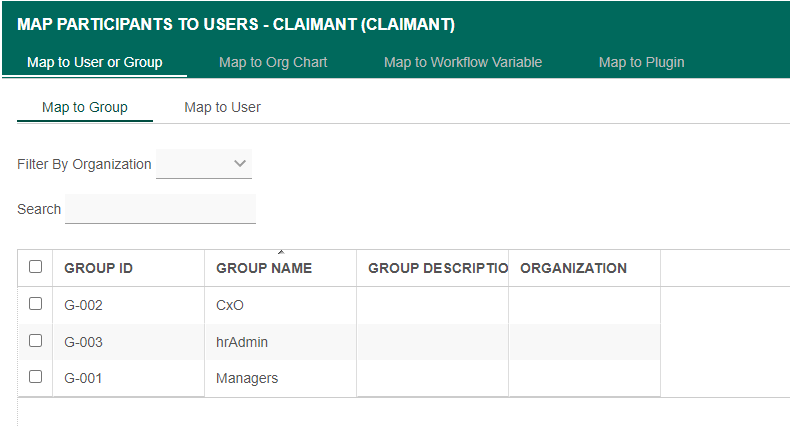
Task: Expand the Filter By Organization dropdown
Action: (x=204, y=164)
